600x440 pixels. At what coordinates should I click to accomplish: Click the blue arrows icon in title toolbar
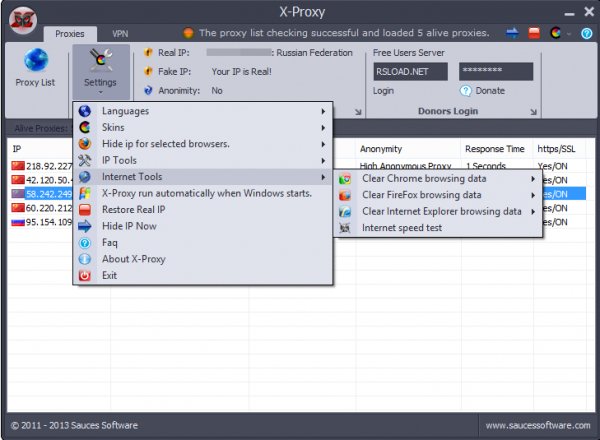coord(512,33)
